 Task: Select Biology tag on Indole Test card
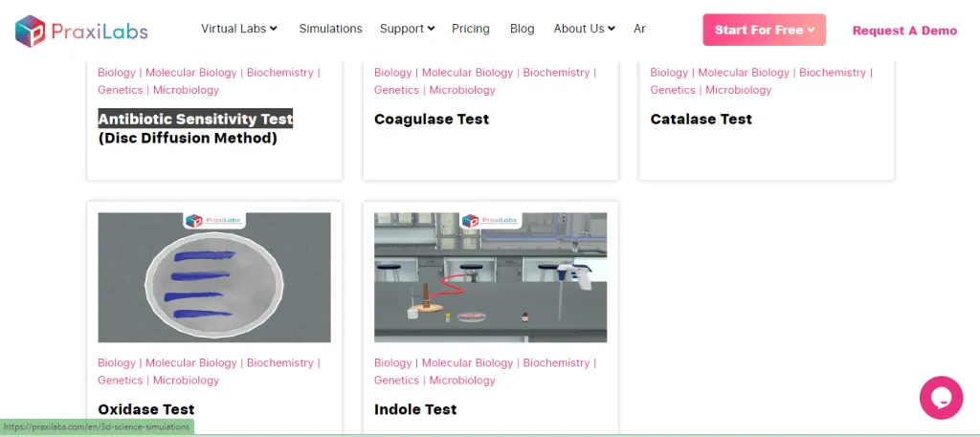(392, 362)
